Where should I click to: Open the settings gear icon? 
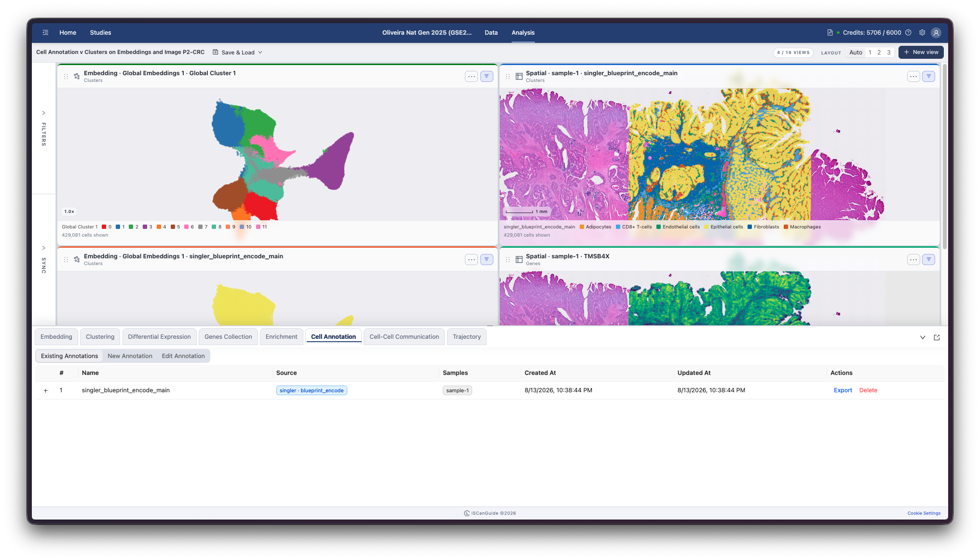[922, 33]
